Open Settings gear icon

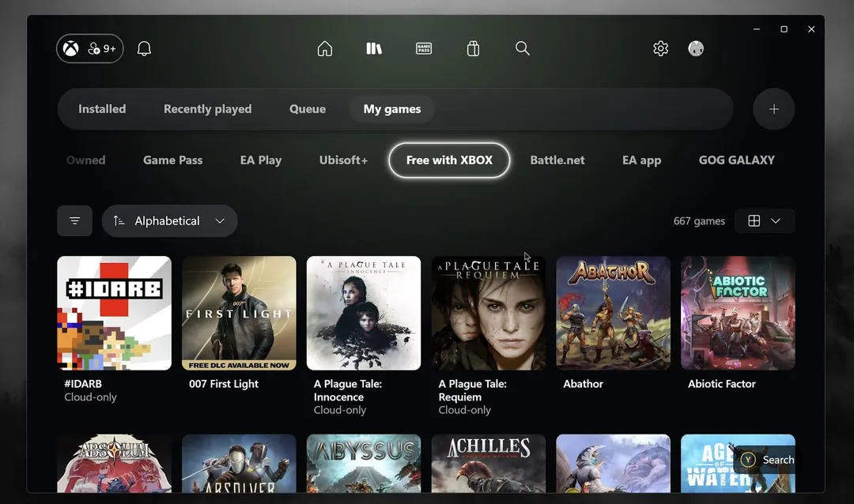660,48
